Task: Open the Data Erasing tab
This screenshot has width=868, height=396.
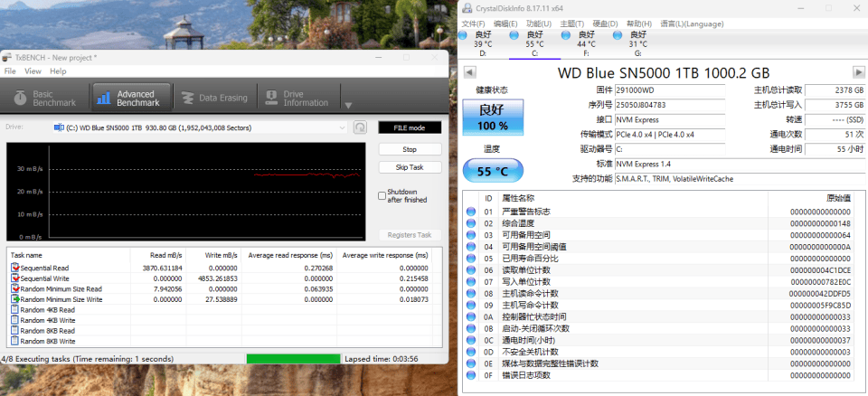Action: (215, 98)
